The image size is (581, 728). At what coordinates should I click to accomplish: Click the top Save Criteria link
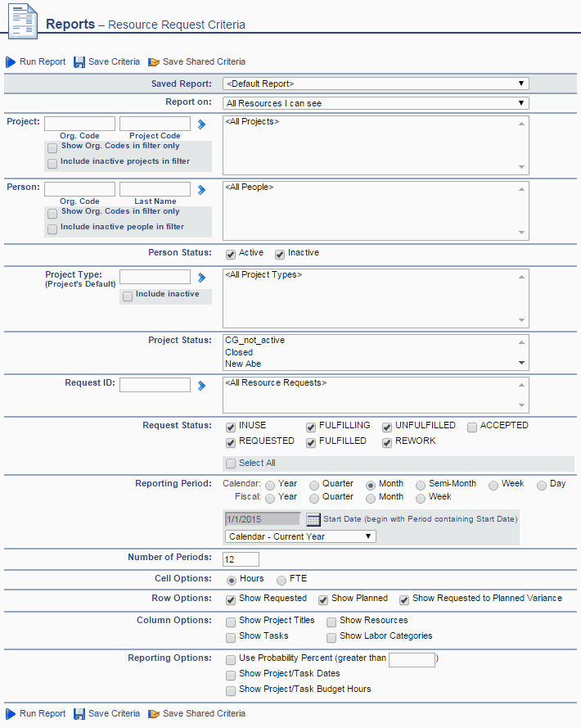point(115,61)
